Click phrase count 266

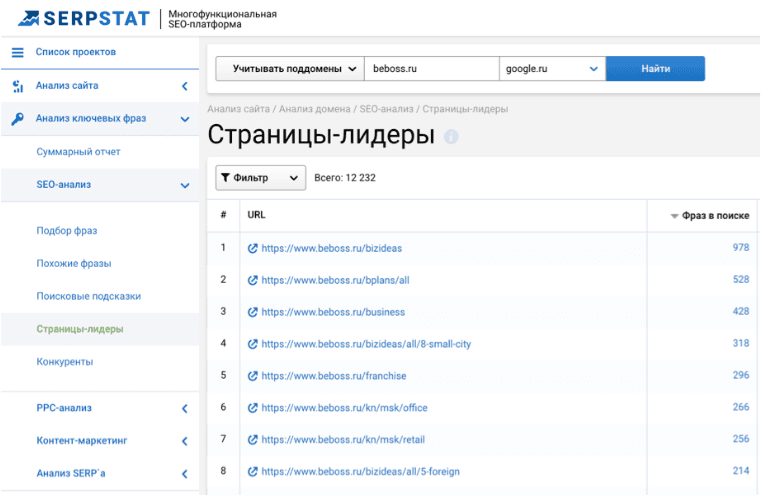[x=741, y=407]
